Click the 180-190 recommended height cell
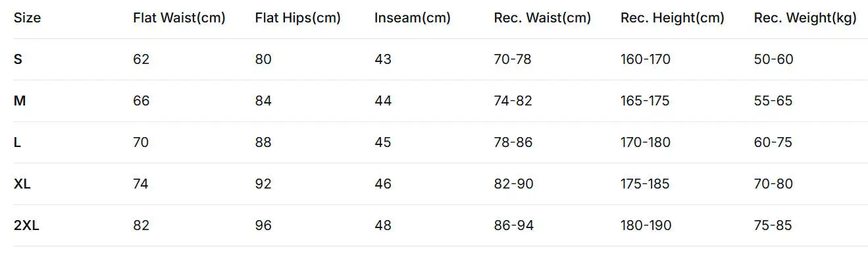 tap(646, 225)
